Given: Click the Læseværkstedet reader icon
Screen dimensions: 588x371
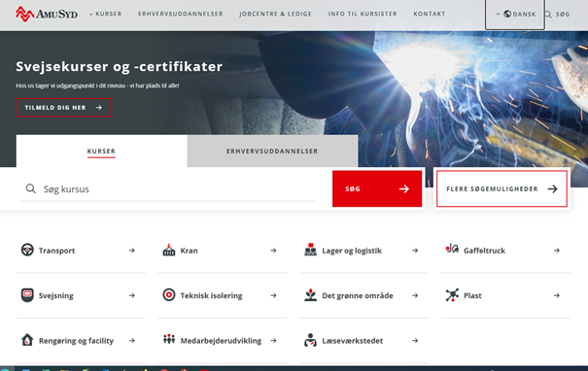Looking at the screenshot, I should tap(310, 340).
